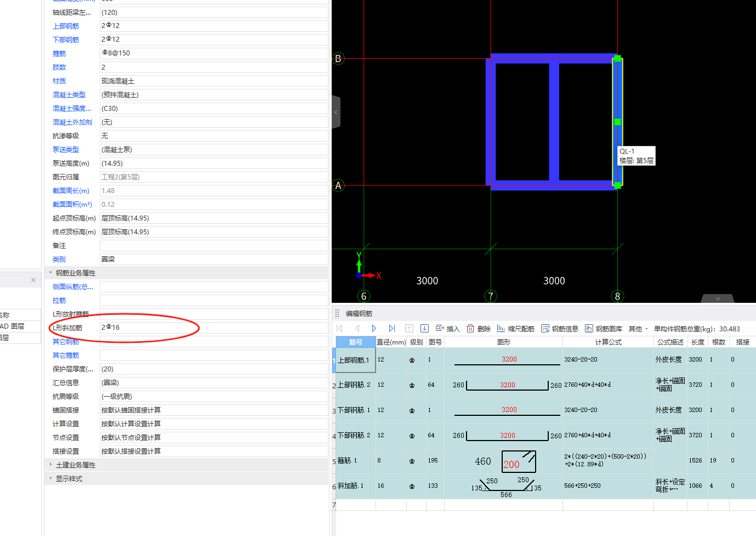Select the 上部钢筋.1 row cell
This screenshot has height=536, width=756.
pyautogui.click(x=356, y=360)
